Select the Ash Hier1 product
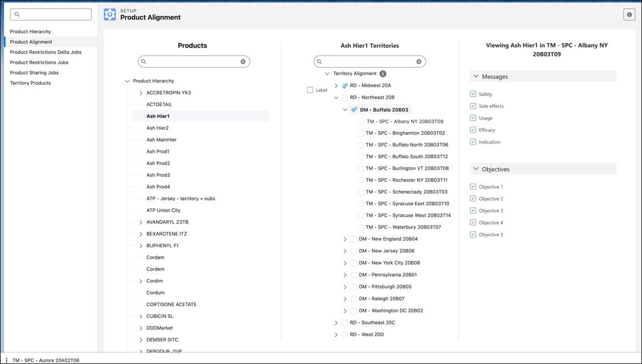The height and width of the screenshot is (364, 642). (x=158, y=116)
